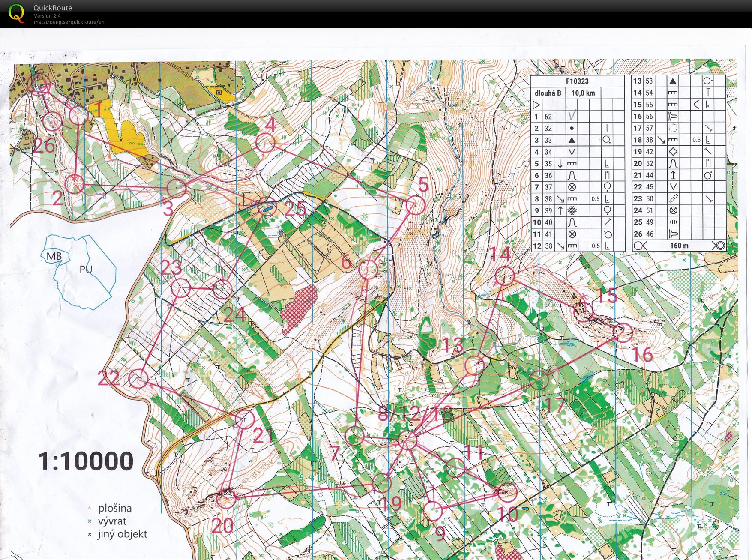
Task: Click control circle 9 on the map
Action: point(433,510)
